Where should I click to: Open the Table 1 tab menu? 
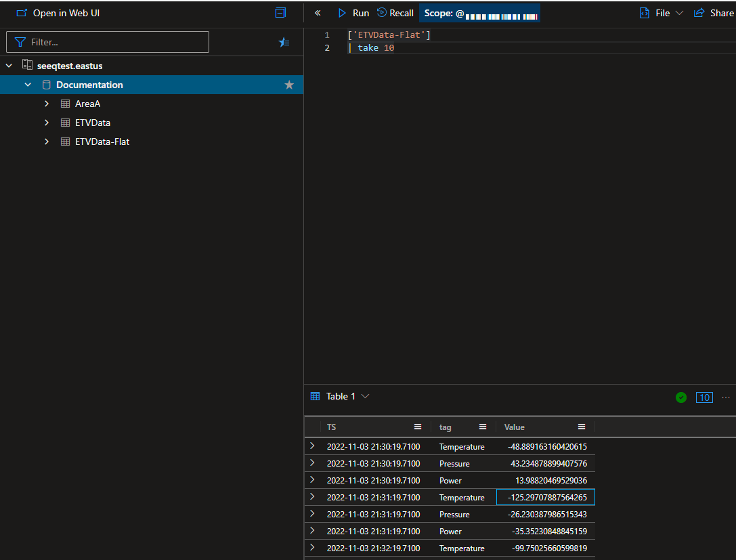pos(365,396)
